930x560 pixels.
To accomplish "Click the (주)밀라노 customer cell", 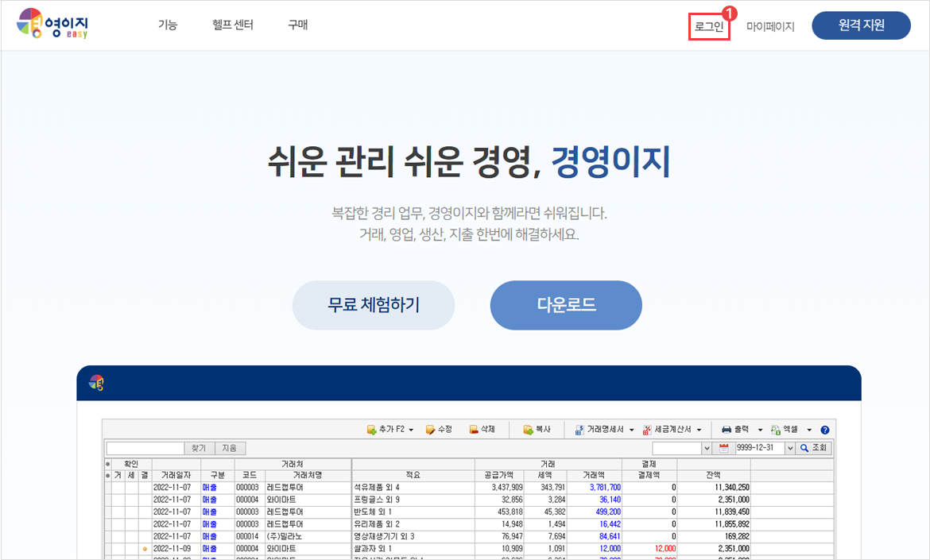I will [308, 536].
